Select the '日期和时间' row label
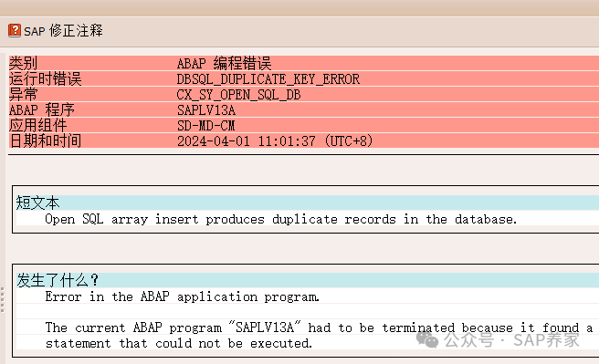 point(45,140)
